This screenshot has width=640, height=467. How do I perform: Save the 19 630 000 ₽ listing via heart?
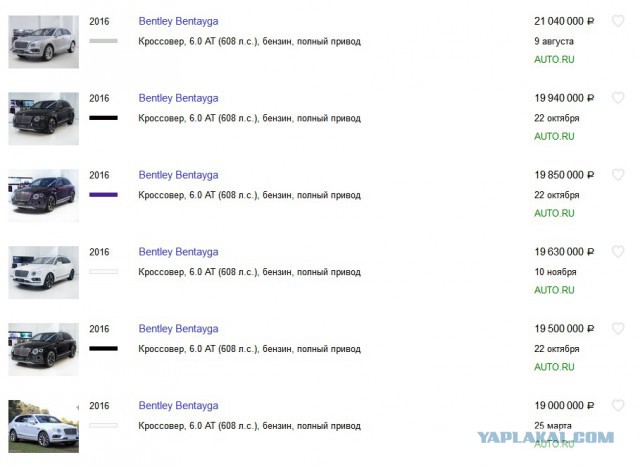click(618, 251)
